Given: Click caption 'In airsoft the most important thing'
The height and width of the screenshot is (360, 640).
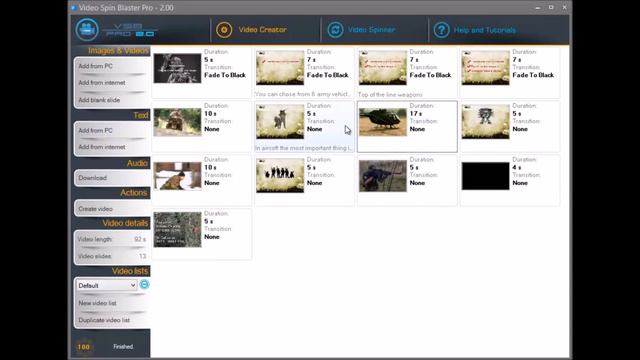Looking at the screenshot, I should 303,148.
